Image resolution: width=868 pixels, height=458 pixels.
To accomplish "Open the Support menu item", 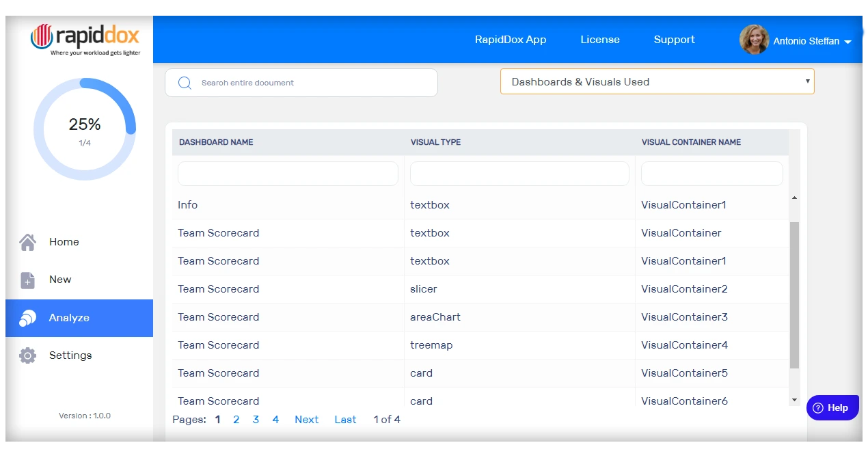I will click(674, 40).
